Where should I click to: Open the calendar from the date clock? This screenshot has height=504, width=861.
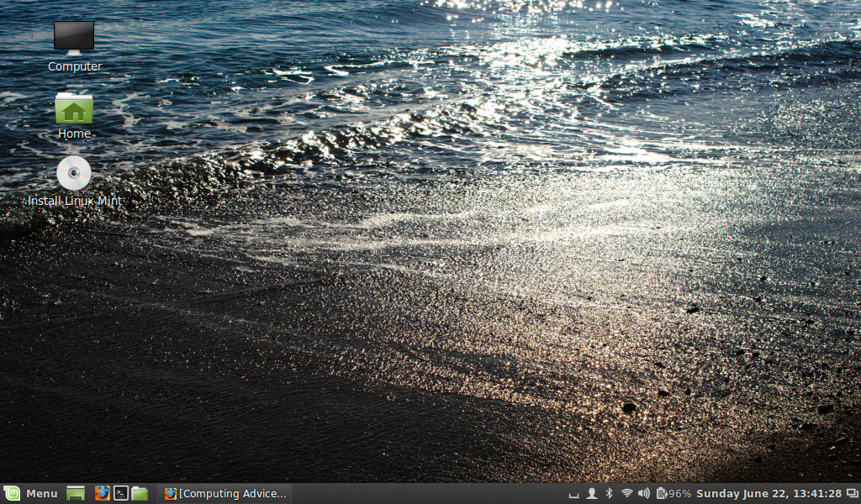pos(769,493)
